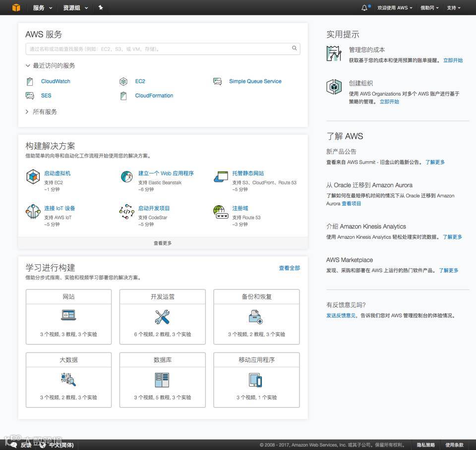
Task: Click 隐私策略 in footer
Action: 425,445
